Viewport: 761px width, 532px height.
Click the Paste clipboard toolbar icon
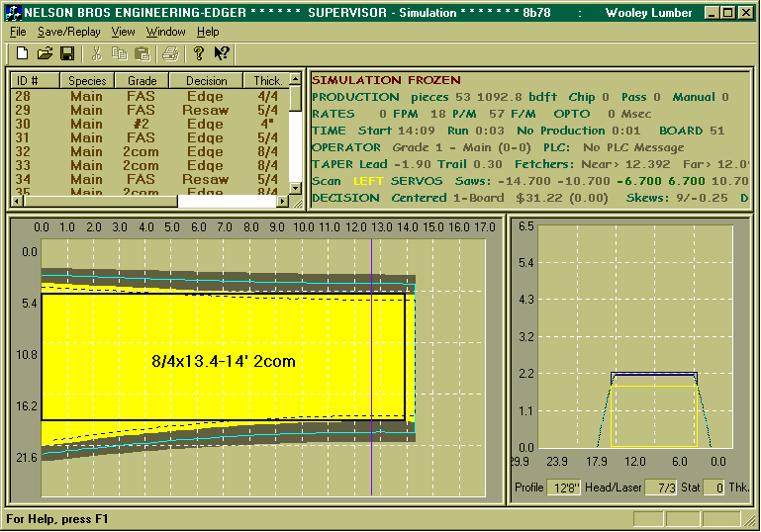(x=142, y=52)
